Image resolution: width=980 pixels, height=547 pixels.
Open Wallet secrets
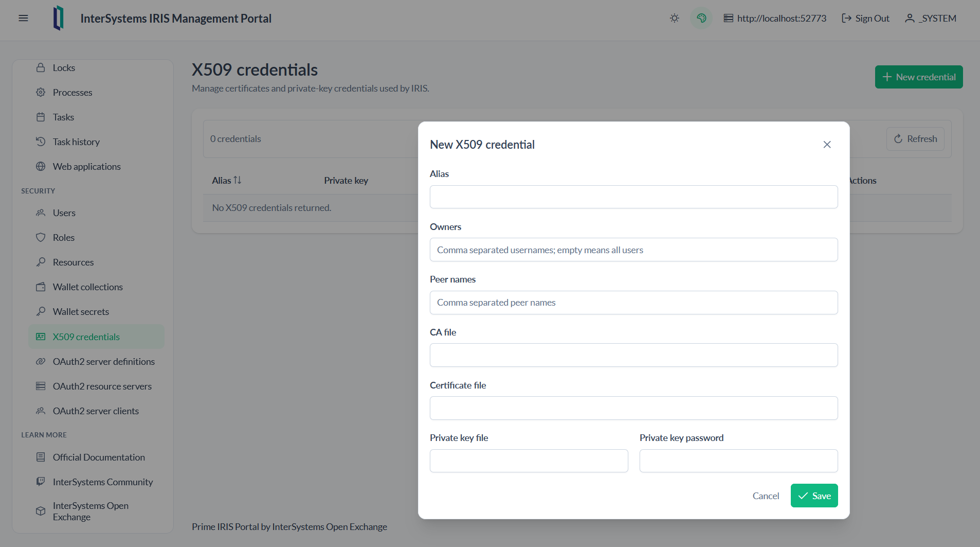[96, 311]
